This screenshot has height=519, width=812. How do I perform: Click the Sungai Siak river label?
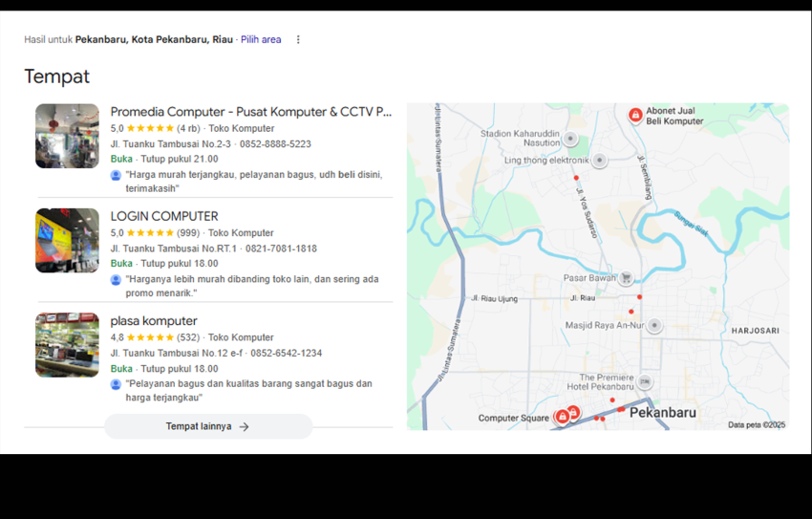[x=692, y=224]
